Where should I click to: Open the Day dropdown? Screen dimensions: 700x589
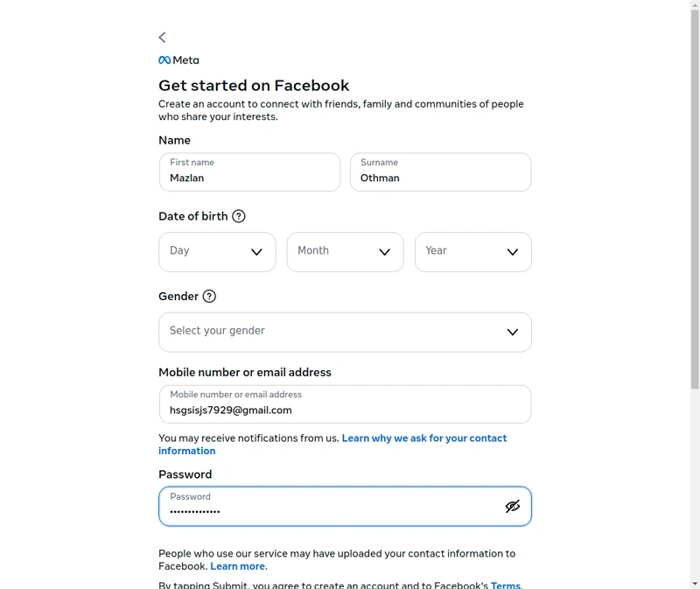click(x=217, y=252)
